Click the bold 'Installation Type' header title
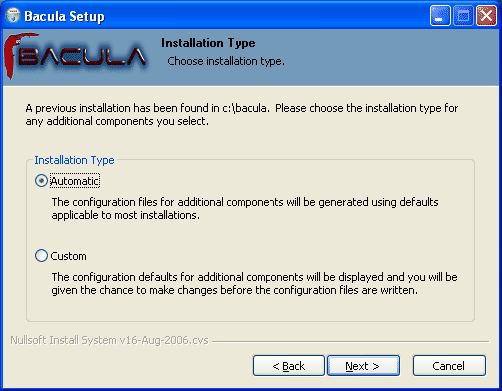502x391 pixels. 208,43
